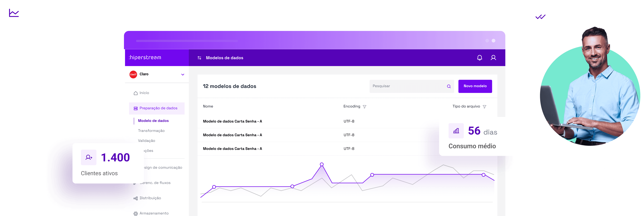644x216 pixels.
Task: Open Validação submenu item
Action: point(147,141)
